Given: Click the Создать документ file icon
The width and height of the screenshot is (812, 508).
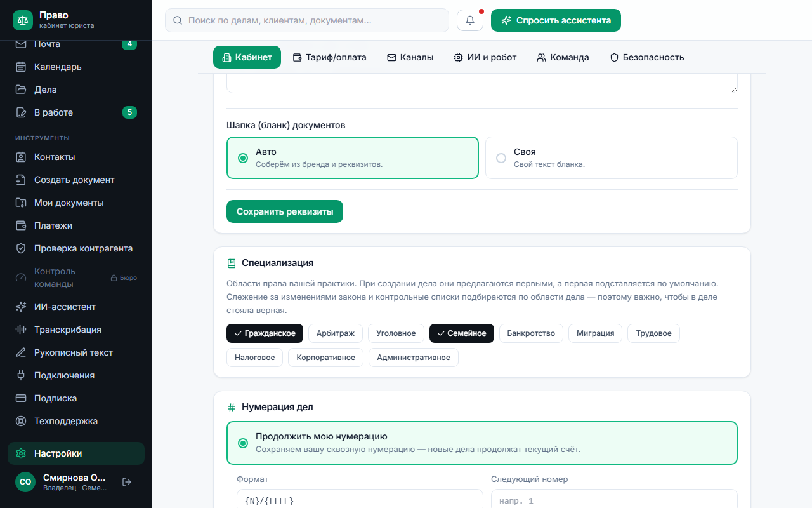Looking at the screenshot, I should (x=21, y=180).
